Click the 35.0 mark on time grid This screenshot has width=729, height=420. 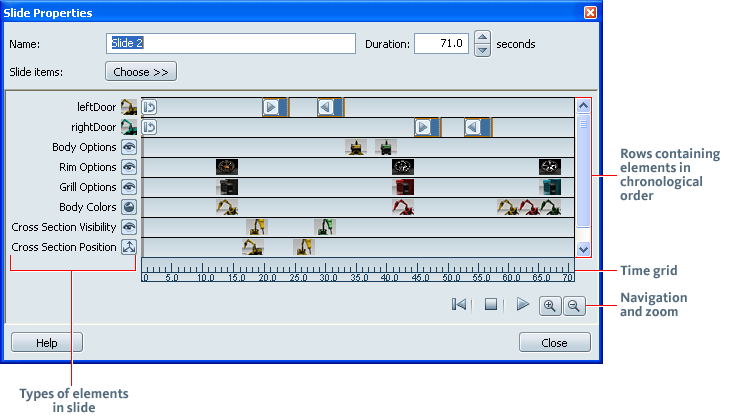[359, 278]
